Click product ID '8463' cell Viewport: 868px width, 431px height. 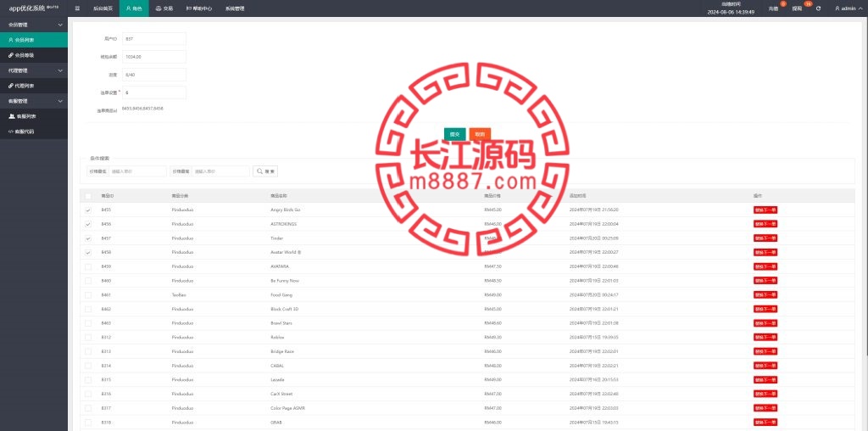point(106,323)
